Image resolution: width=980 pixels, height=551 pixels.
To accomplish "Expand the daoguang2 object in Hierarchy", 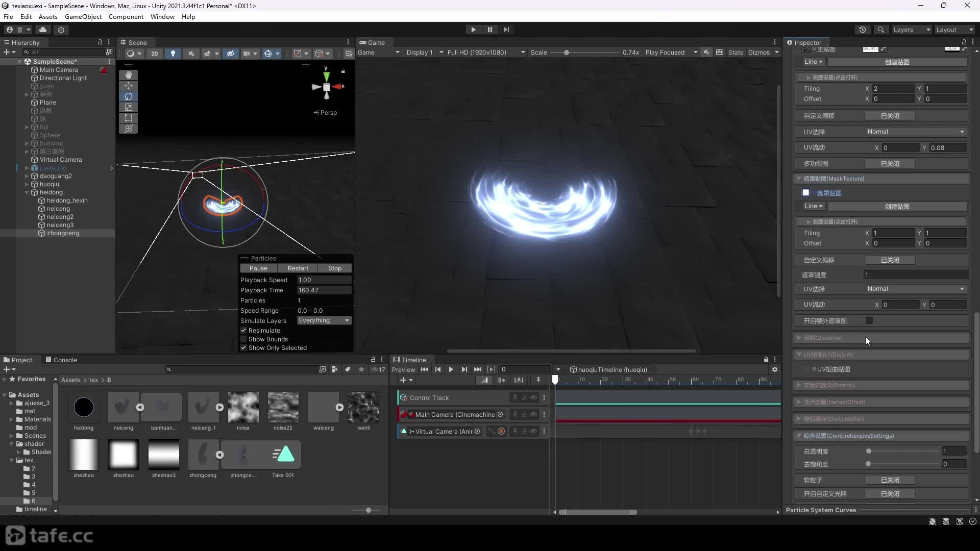I will pyautogui.click(x=27, y=176).
